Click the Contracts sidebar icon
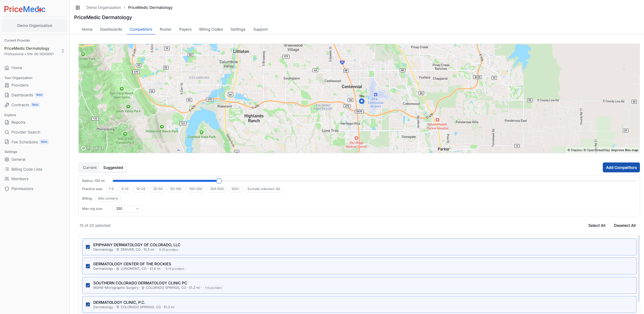 (7, 105)
